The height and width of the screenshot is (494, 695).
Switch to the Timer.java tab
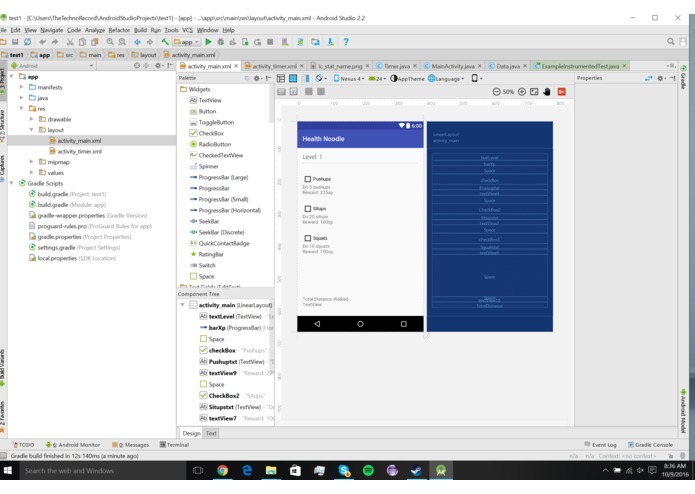(x=396, y=66)
